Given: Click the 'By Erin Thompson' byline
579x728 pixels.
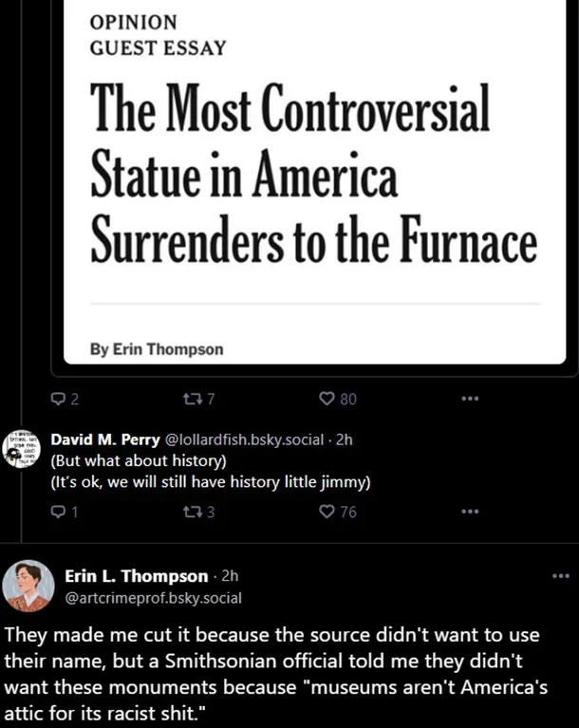Looking at the screenshot, I should [157, 349].
